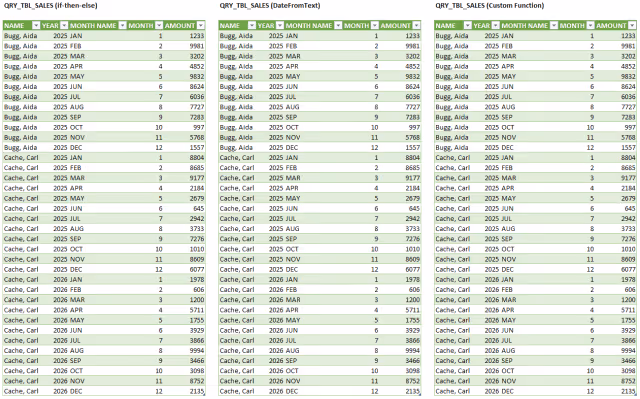Select amount 9177 in DateFromText table

(412, 178)
